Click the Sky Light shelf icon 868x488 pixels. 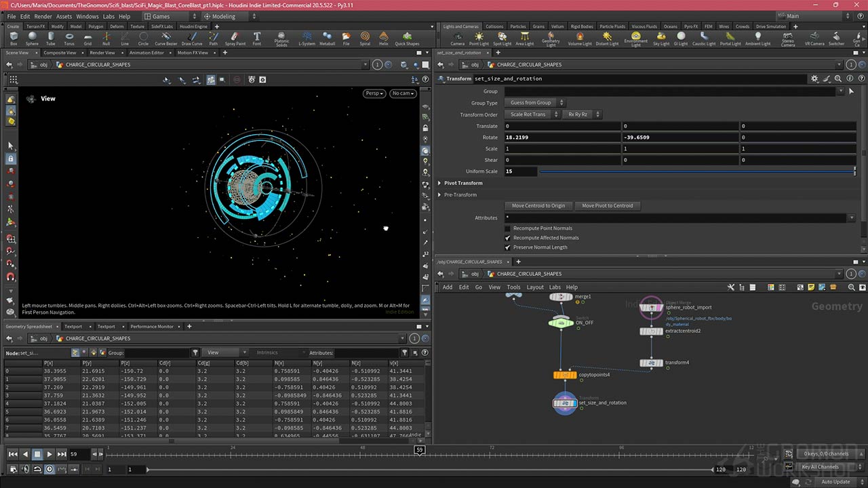pos(661,38)
